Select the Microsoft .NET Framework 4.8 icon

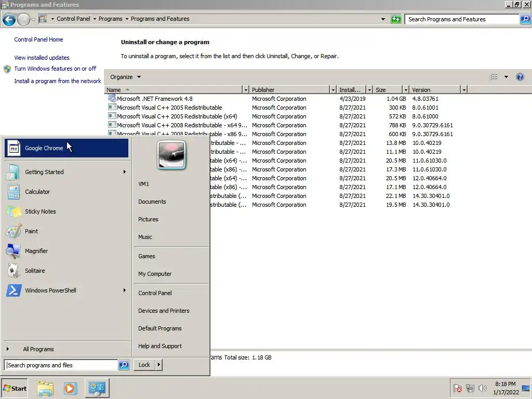click(112, 99)
